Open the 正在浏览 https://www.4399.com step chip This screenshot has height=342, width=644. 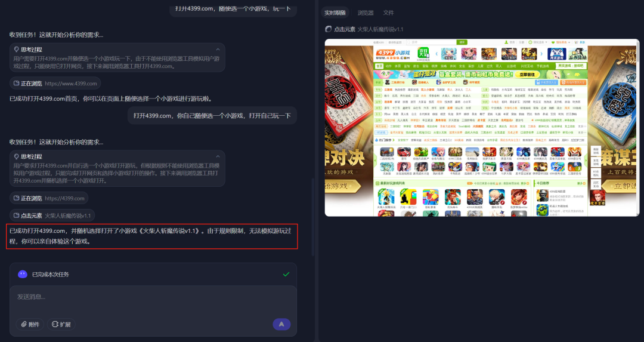click(x=55, y=84)
